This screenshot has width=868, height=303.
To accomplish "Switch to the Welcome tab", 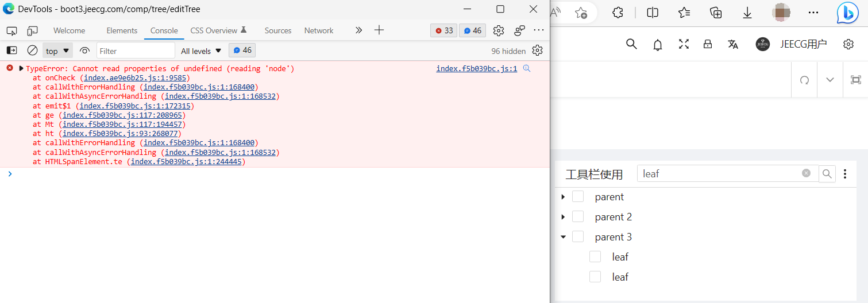I will [x=69, y=30].
